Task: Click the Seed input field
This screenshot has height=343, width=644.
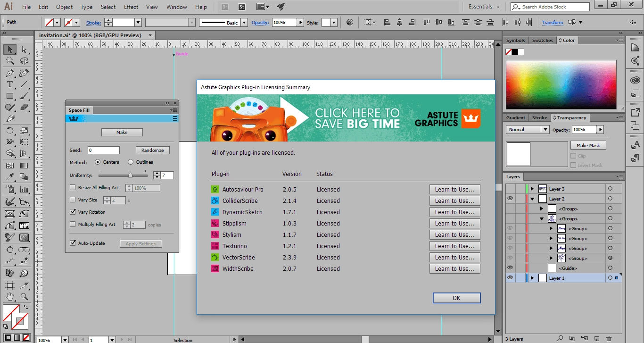Action: [104, 150]
